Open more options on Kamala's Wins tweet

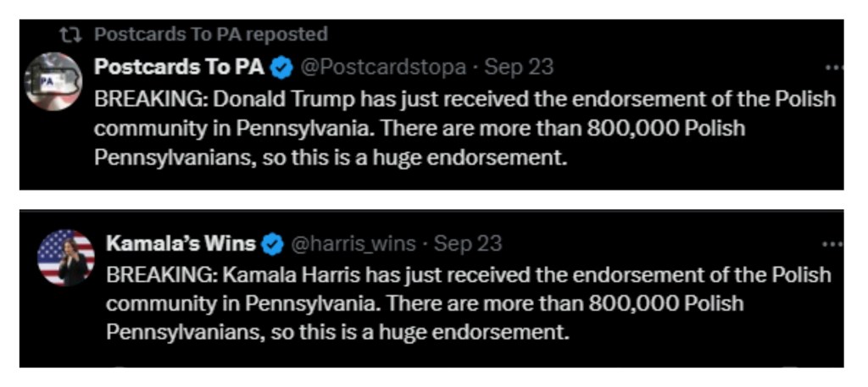tap(834, 245)
